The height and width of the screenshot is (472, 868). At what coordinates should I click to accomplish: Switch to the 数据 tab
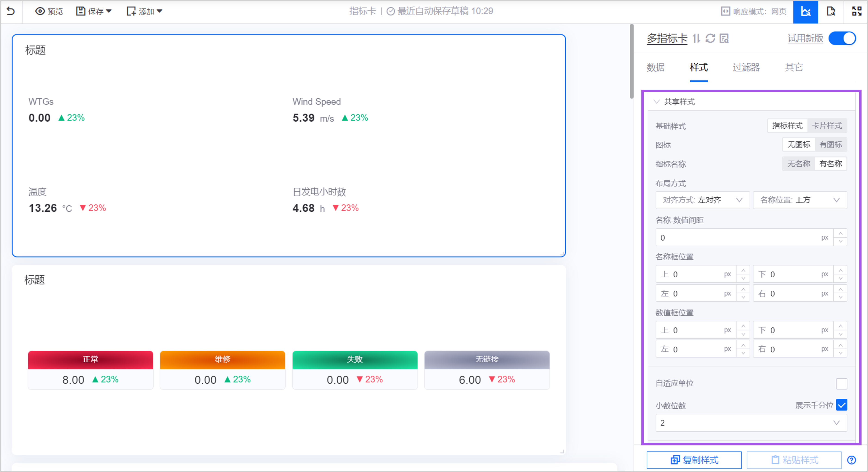[x=655, y=67]
